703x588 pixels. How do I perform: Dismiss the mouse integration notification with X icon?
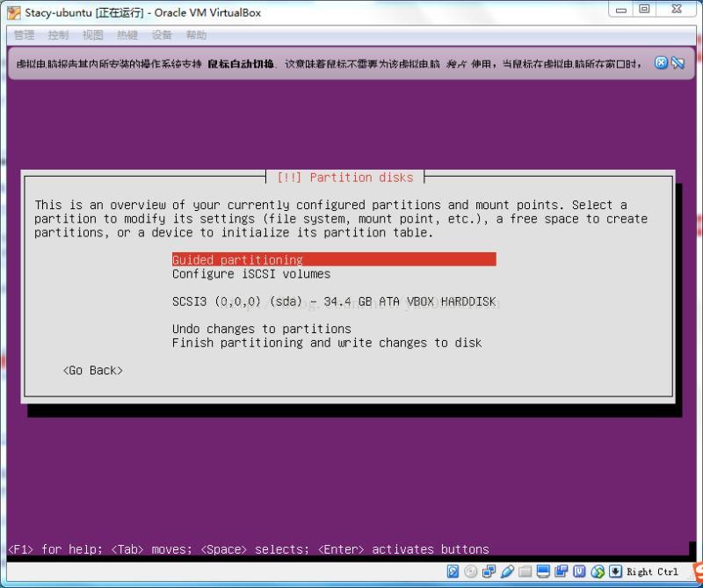661,63
